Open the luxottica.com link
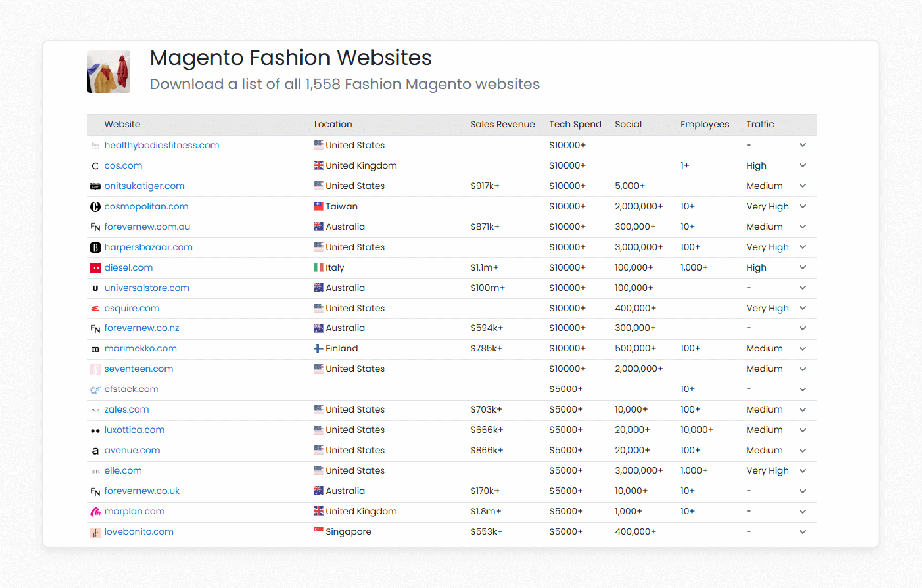This screenshot has width=922, height=588. click(x=134, y=430)
